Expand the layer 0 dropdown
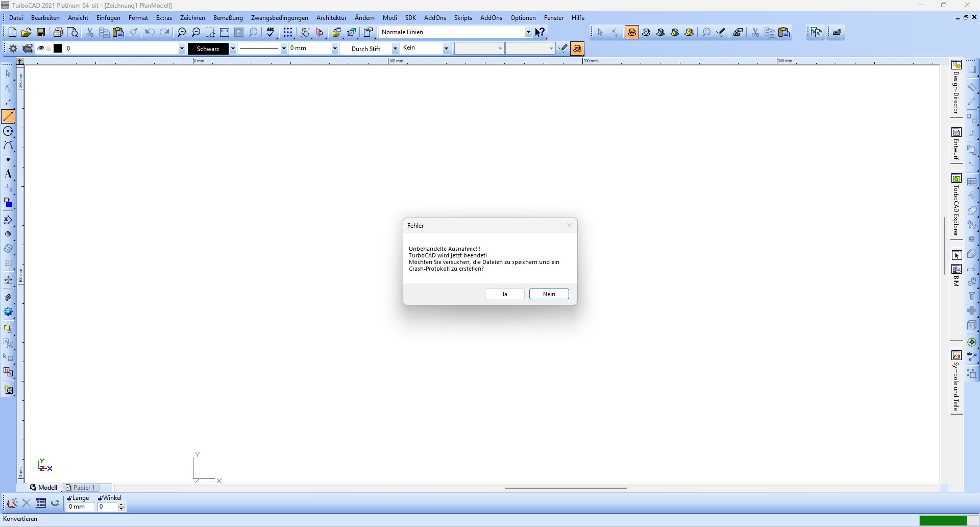This screenshot has height=527, width=980. (181, 49)
